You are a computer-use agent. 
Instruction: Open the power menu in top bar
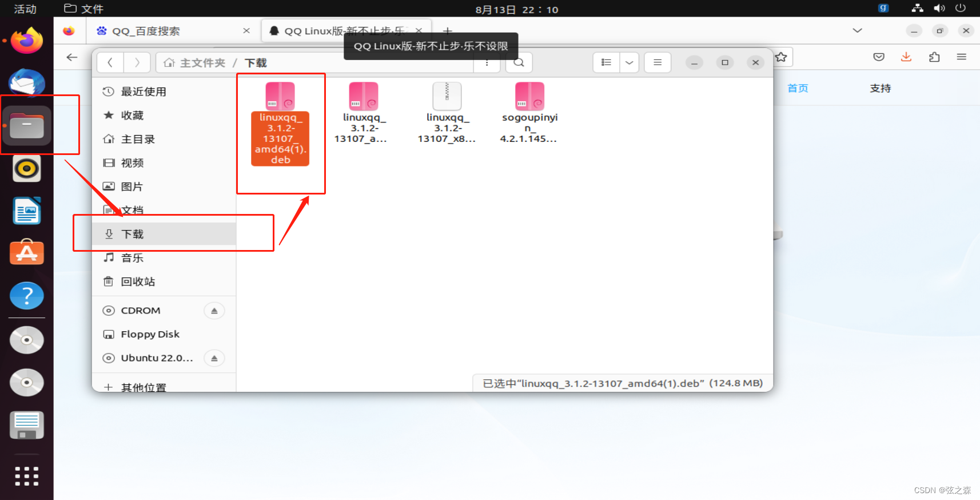tap(961, 9)
